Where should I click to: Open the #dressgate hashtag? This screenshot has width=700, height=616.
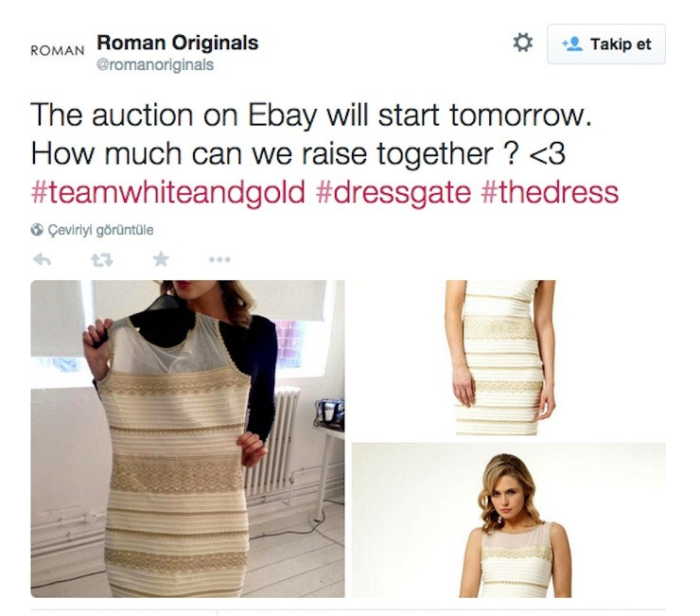tap(394, 192)
